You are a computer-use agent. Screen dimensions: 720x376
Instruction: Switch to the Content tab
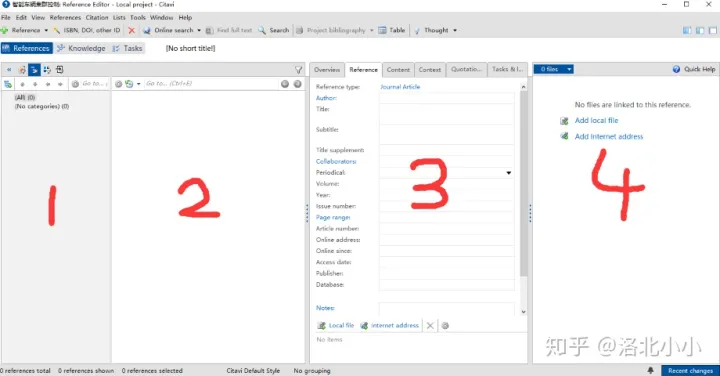point(398,70)
